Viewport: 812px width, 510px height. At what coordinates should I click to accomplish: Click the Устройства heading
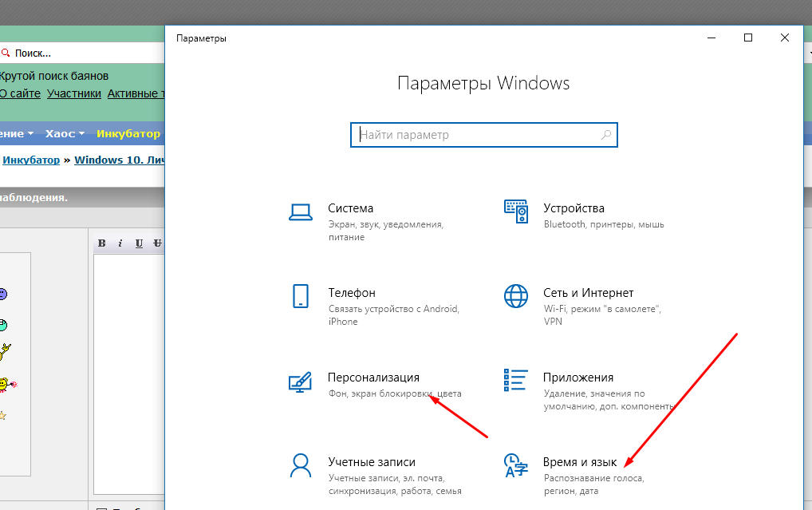coord(574,208)
